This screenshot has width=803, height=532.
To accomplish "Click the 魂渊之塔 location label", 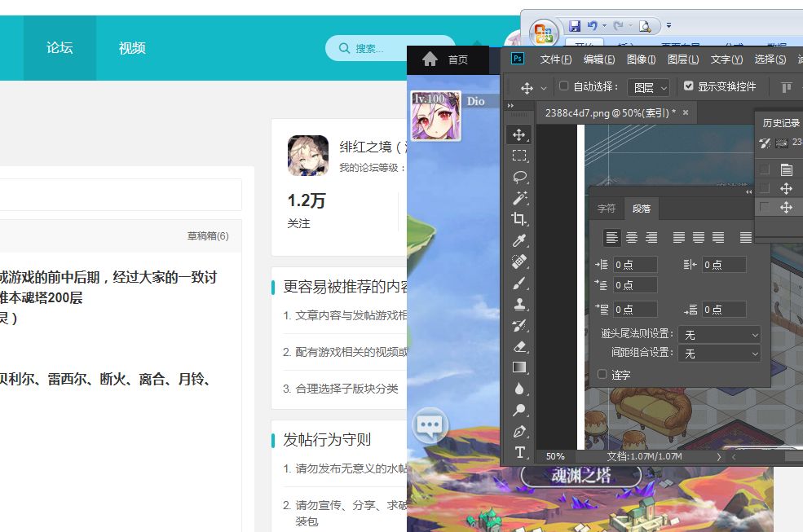I will (580, 476).
